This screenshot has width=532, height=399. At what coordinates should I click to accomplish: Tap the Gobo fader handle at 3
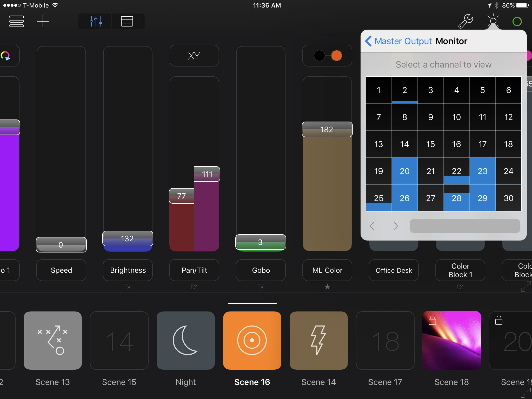[x=261, y=242]
